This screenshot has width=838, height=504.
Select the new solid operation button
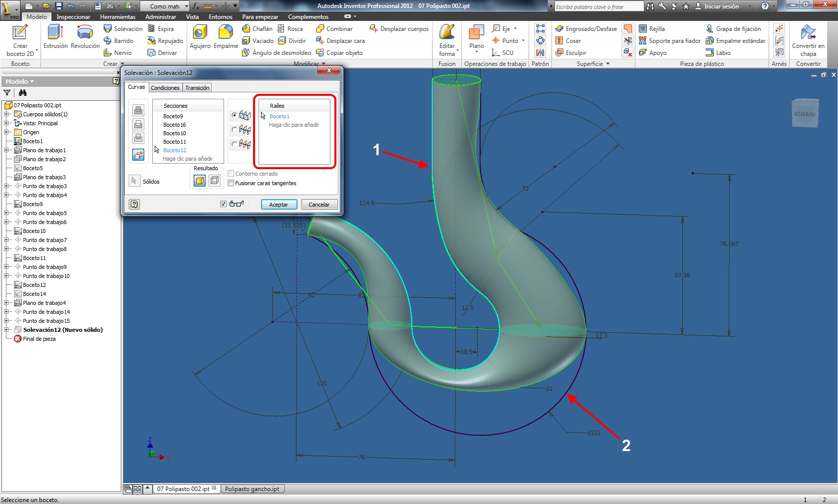tap(138, 155)
